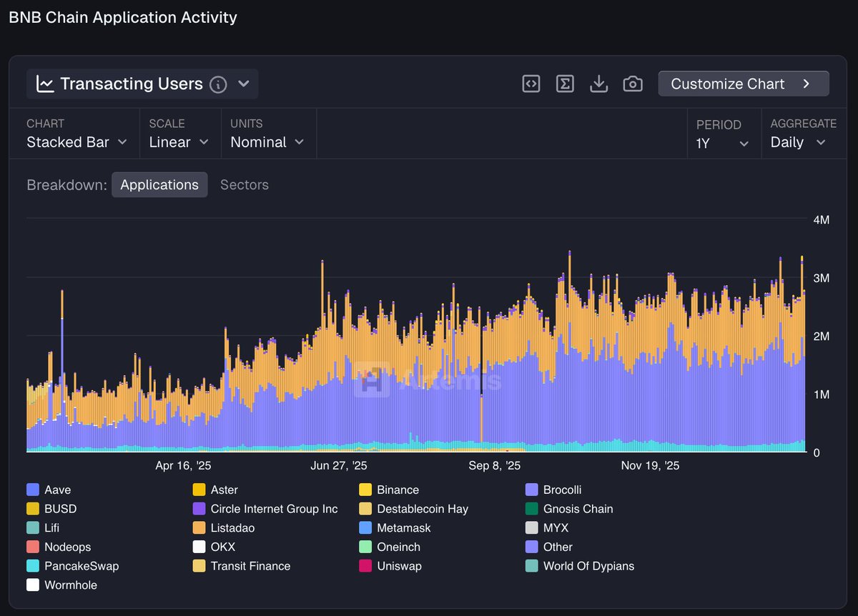Download the chart data
Viewport: 858px width, 616px height.
598,84
